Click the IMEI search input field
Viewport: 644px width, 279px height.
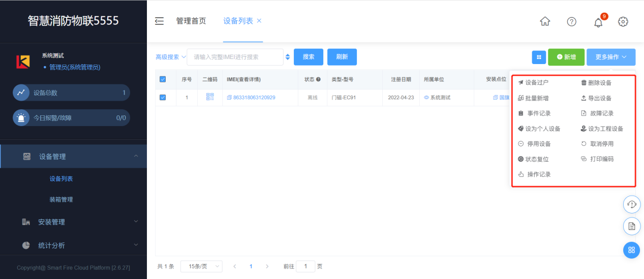click(235, 57)
